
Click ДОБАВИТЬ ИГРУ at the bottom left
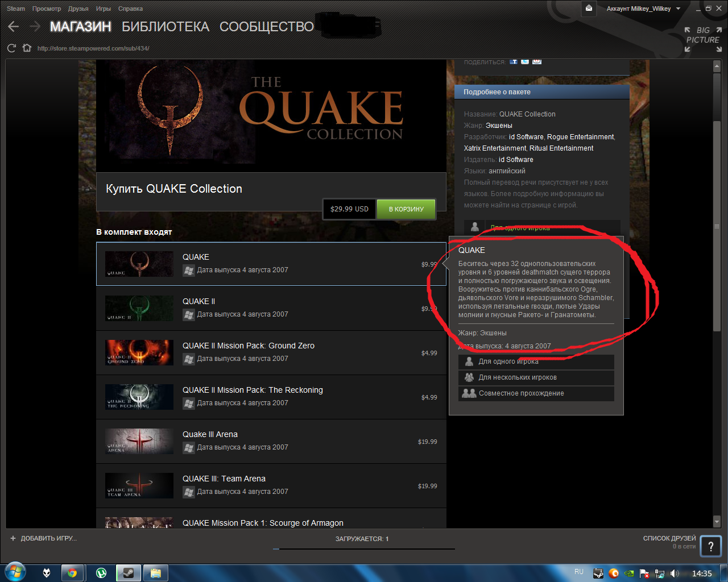[48, 538]
